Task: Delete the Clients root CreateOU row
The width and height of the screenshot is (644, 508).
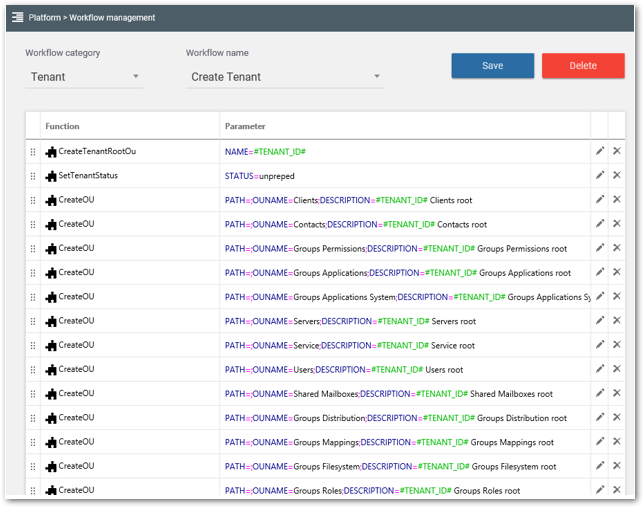Action: click(x=616, y=200)
